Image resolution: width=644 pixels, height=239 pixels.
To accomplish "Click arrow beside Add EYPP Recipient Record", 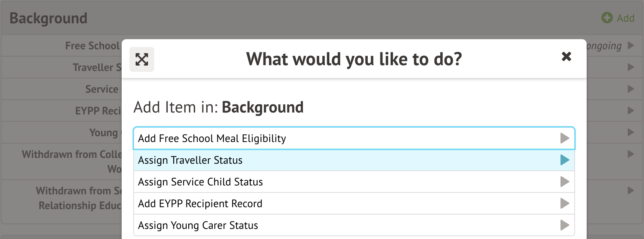I will click(565, 204).
